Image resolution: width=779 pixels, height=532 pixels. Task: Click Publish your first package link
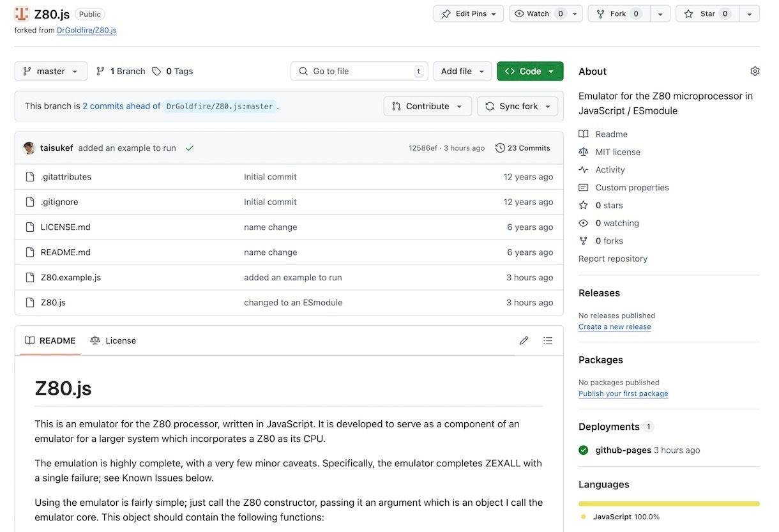(623, 393)
